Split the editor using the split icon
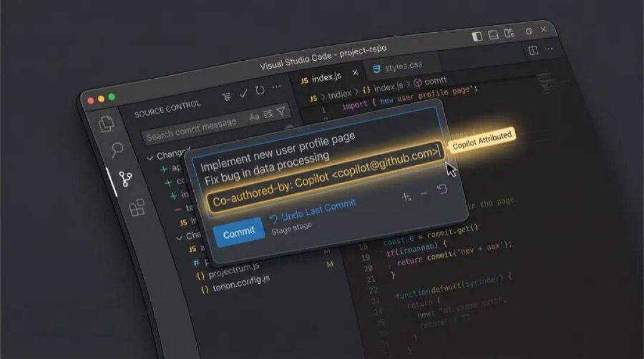 533,50
